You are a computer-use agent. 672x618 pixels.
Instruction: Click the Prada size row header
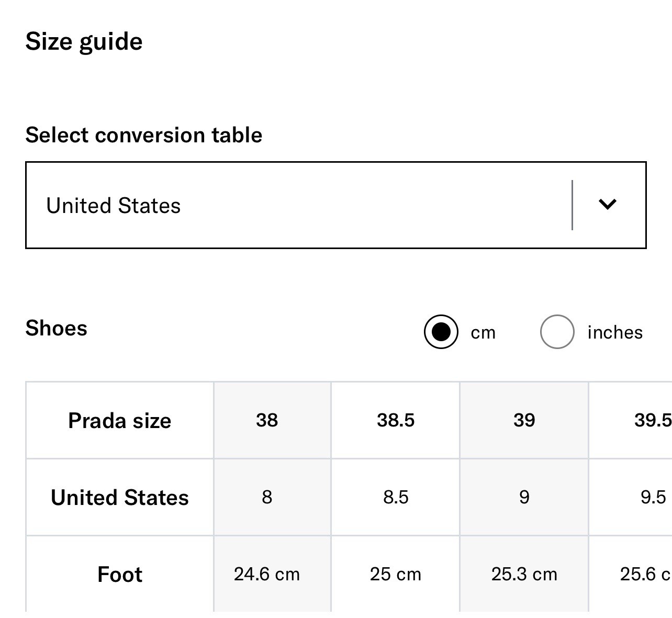[x=120, y=421]
